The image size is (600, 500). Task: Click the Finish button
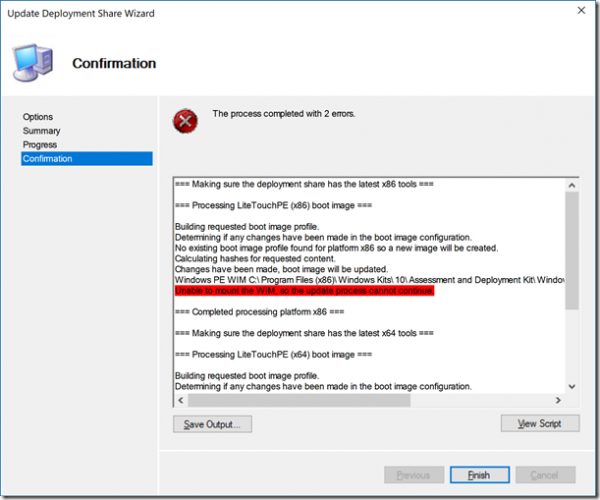pos(479,475)
